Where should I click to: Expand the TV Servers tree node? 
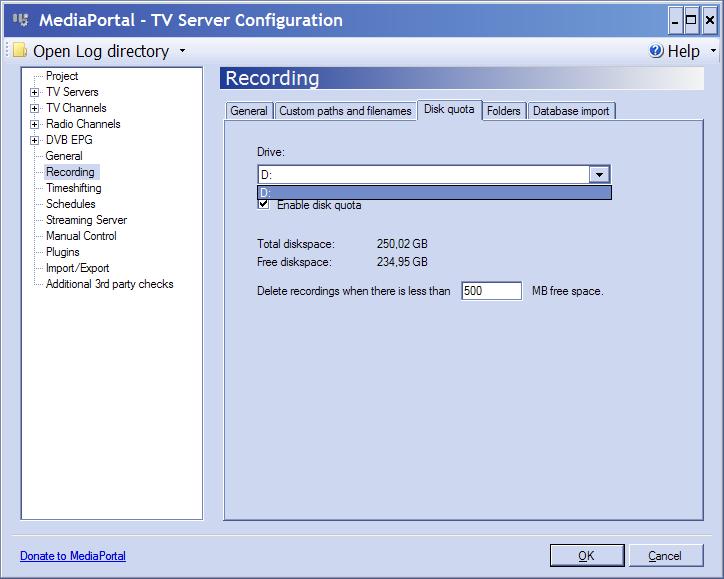pos(35,92)
